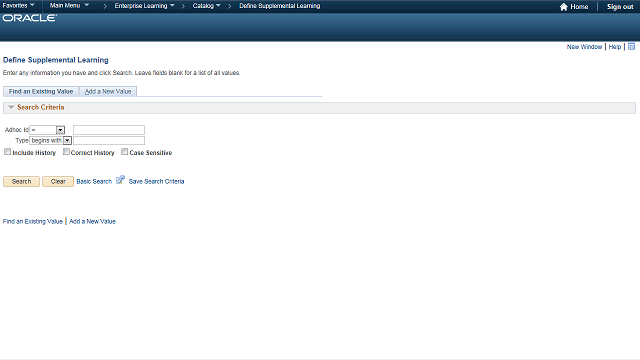640x360 pixels.
Task: Click the Save Search Criteria icon
Action: (x=120, y=180)
